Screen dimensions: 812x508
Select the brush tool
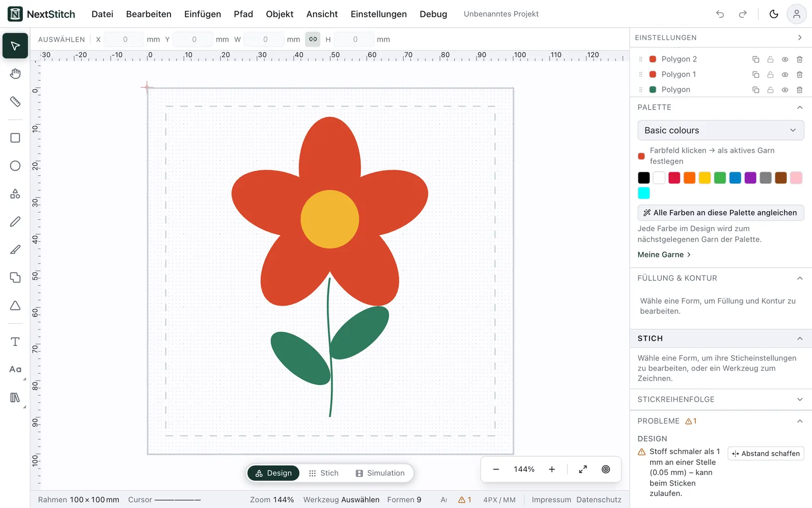pyautogui.click(x=15, y=249)
